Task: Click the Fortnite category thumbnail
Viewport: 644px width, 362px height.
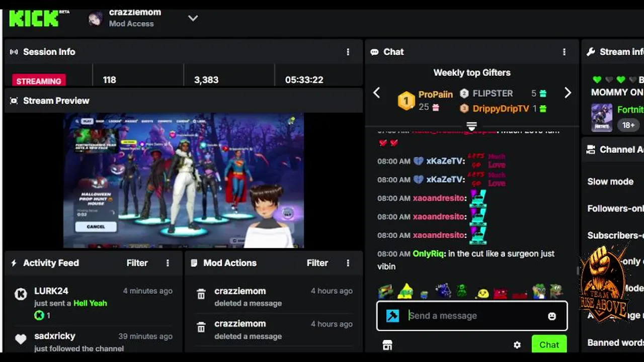Action: pyautogui.click(x=602, y=118)
